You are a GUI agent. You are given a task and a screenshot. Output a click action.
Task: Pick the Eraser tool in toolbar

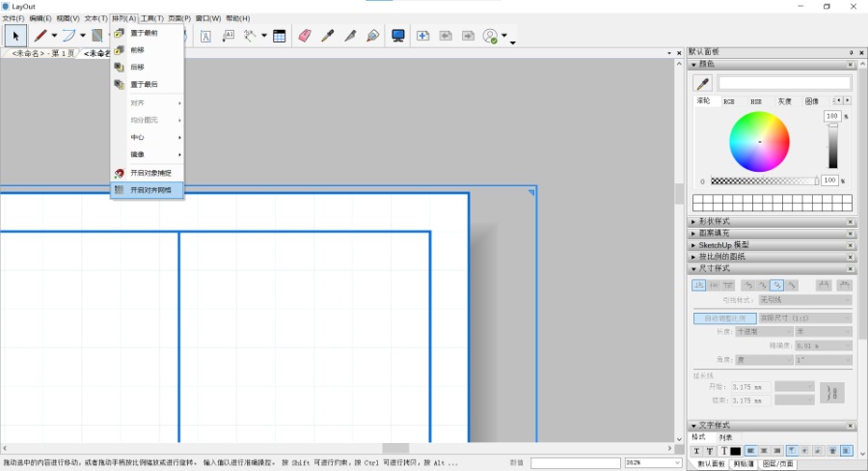(305, 36)
